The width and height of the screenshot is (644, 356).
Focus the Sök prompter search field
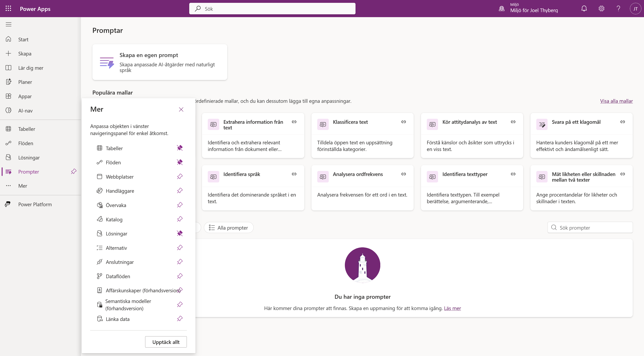[x=590, y=228]
